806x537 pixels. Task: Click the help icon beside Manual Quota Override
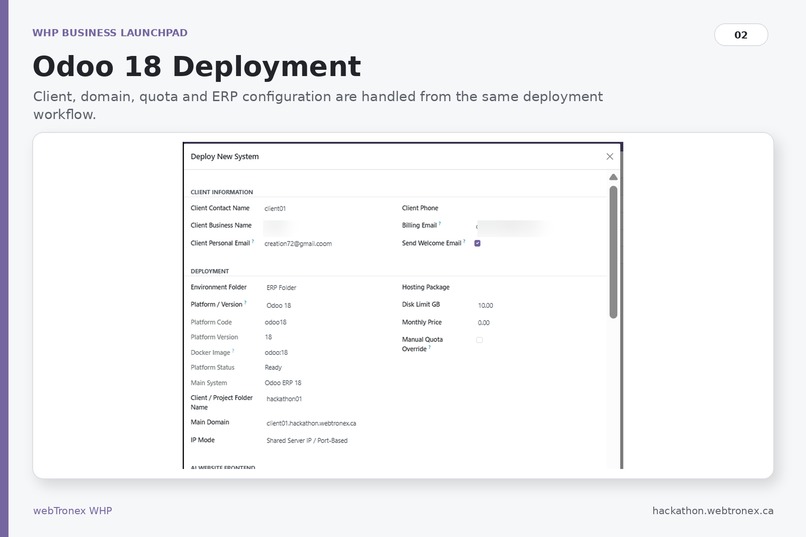click(x=430, y=347)
